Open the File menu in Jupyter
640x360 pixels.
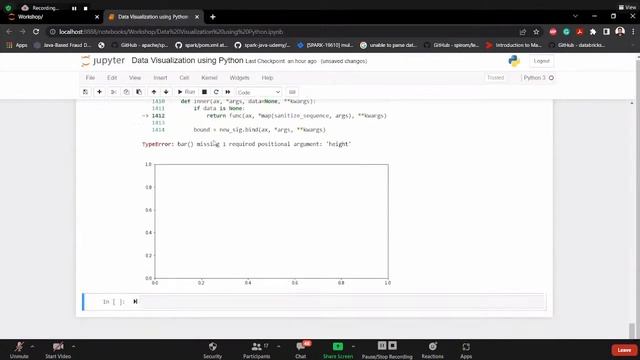[90, 78]
